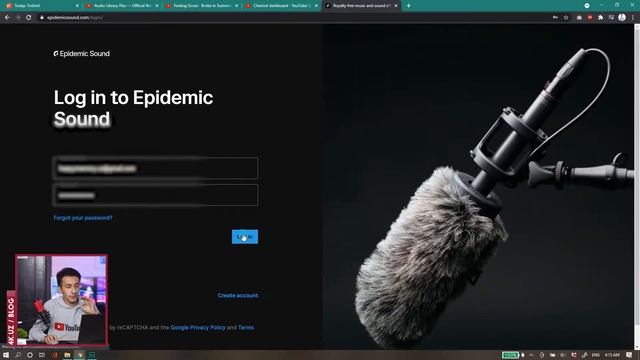Image resolution: width=640 pixels, height=360 pixels.
Task: Open Task View on the taskbar
Action: (42, 355)
